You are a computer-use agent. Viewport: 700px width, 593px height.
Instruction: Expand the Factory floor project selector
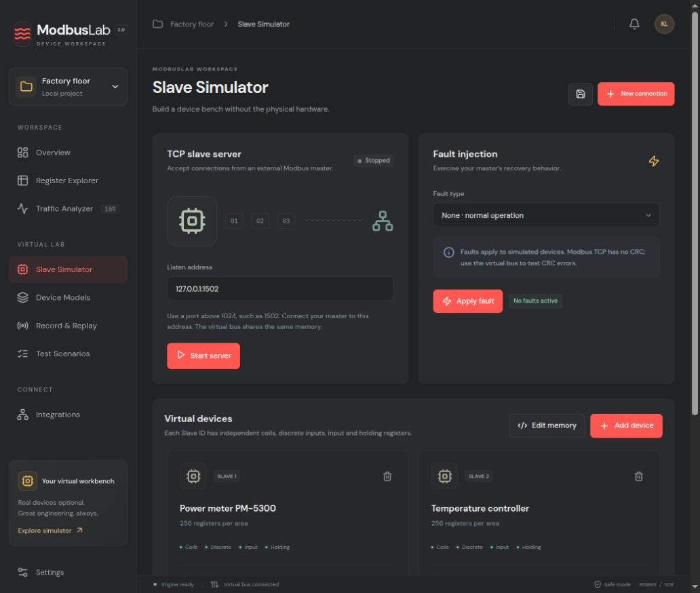[x=68, y=87]
